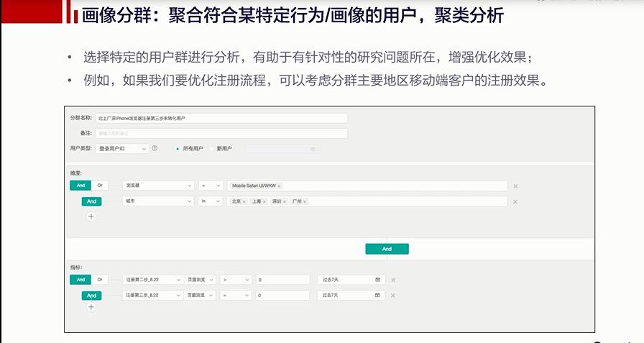Screen dimensions: 644x343
Task: Delete the 注册第三步_8.22 metric row
Action: (x=393, y=296)
